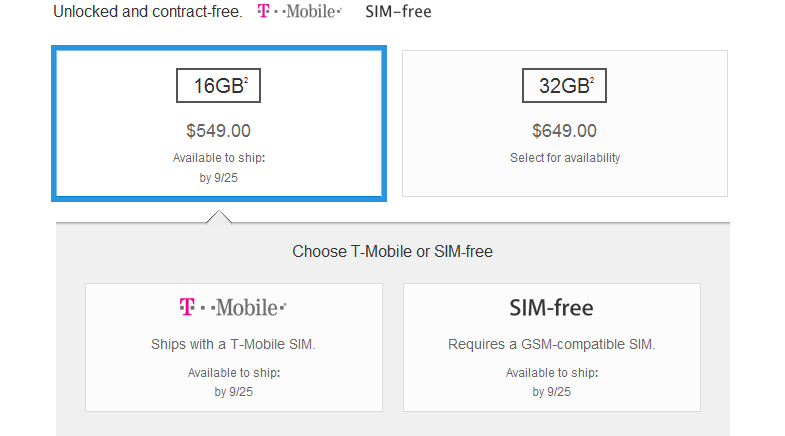785x436 pixels.
Task: Click the 32GB capacity badge
Action: point(564,86)
